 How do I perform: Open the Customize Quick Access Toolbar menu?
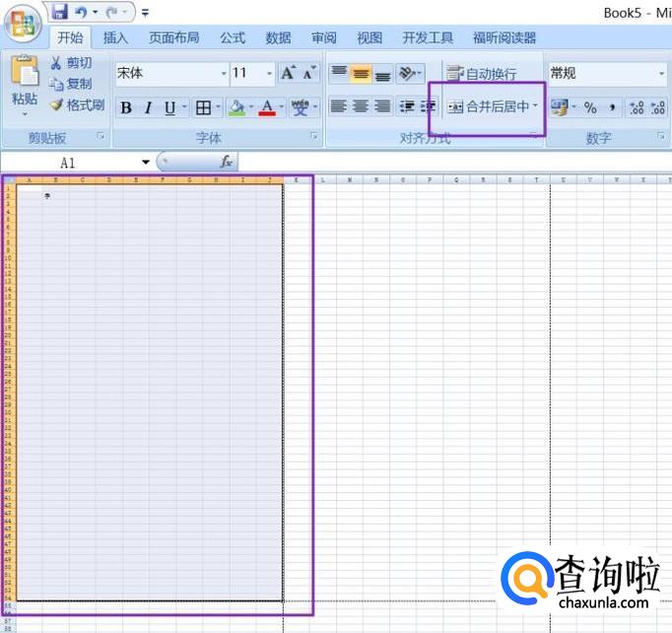tap(145, 13)
